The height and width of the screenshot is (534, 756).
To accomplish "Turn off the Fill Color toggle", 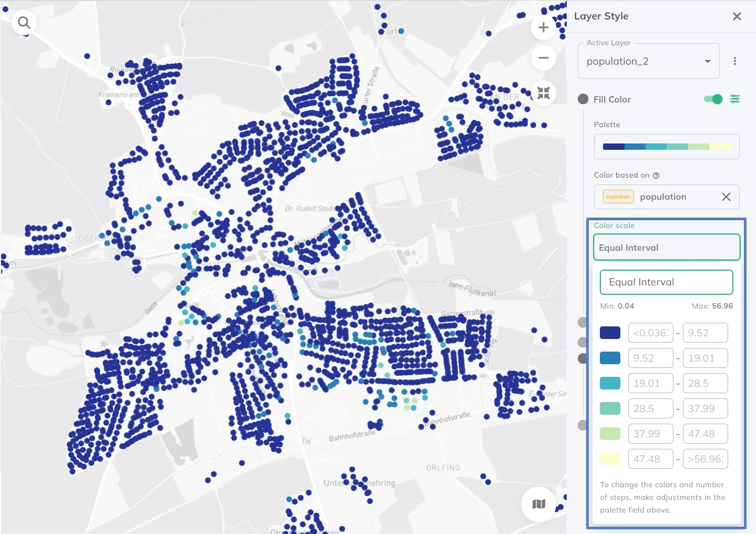I will coord(713,99).
